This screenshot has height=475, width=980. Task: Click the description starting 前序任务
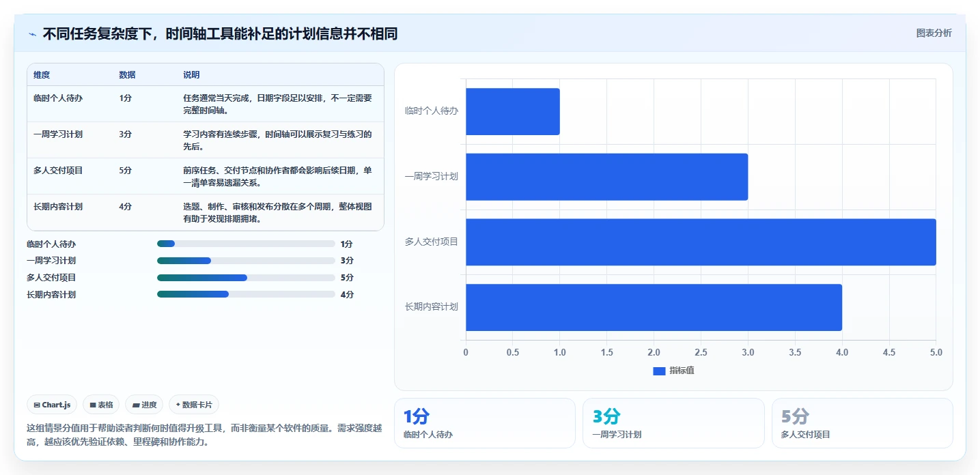[277, 176]
